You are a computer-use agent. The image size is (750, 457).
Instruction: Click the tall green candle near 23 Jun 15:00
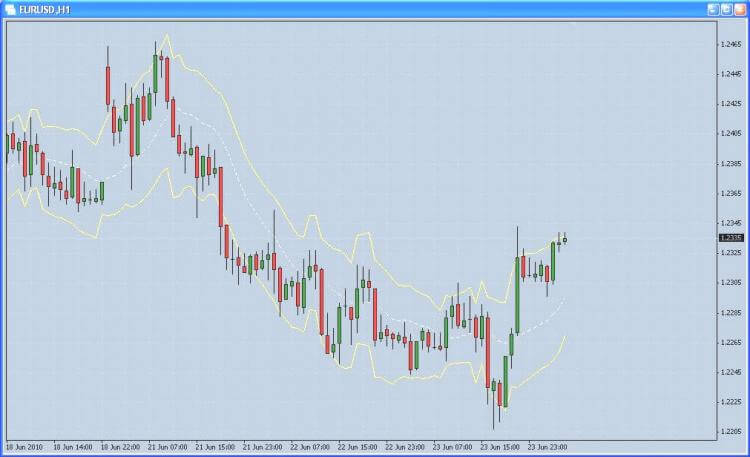tap(518, 295)
